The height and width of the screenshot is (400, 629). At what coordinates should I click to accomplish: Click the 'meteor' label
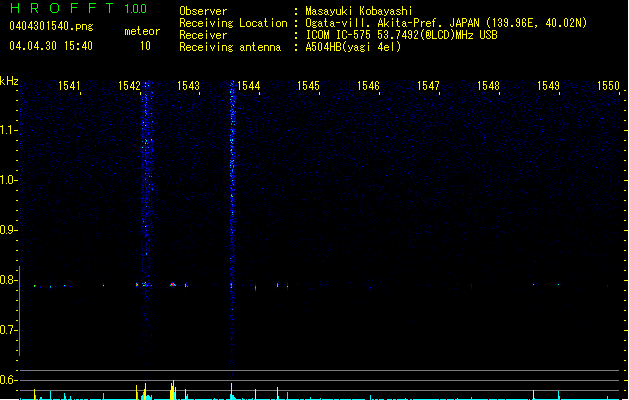pos(142,31)
